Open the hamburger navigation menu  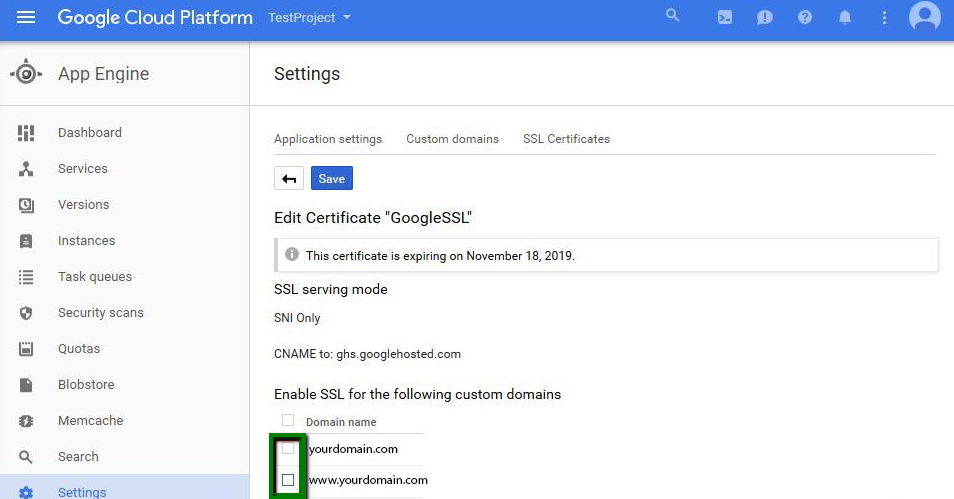pyautogui.click(x=26, y=17)
